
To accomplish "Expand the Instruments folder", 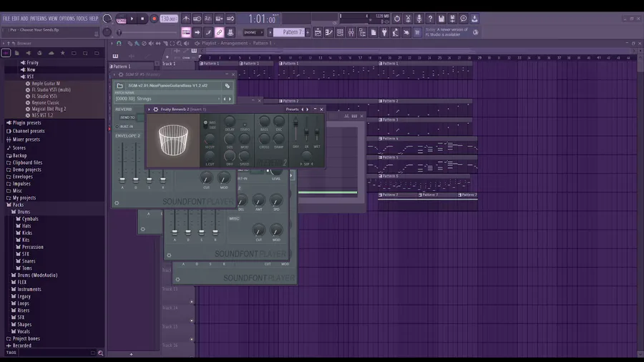I will coord(29,289).
